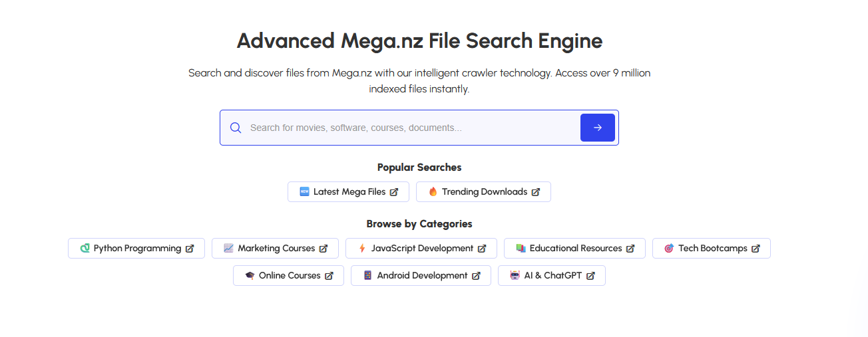Open the Latest Mega Files link
868x337 pixels.
[348, 191]
